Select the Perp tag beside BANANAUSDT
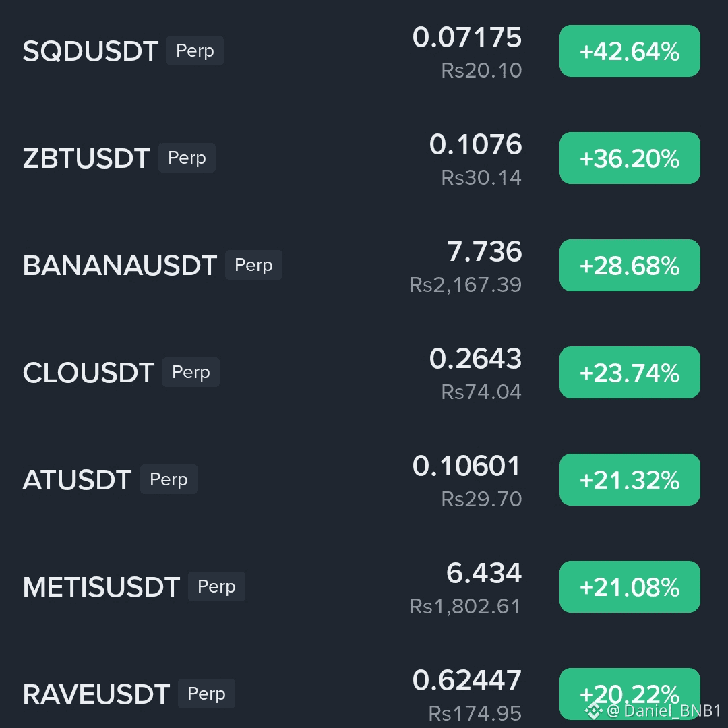728x728 pixels. tap(253, 265)
